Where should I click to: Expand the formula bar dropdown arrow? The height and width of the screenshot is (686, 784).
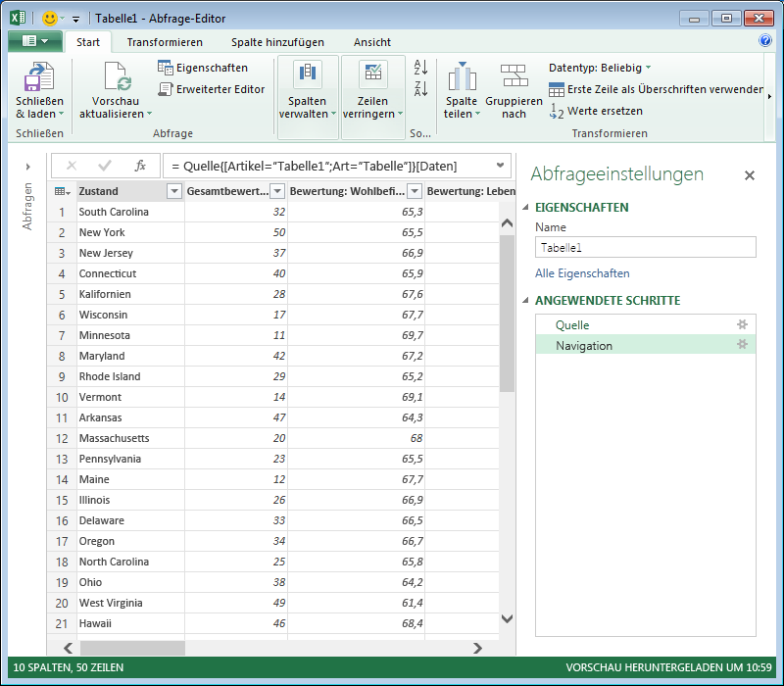pos(501,166)
